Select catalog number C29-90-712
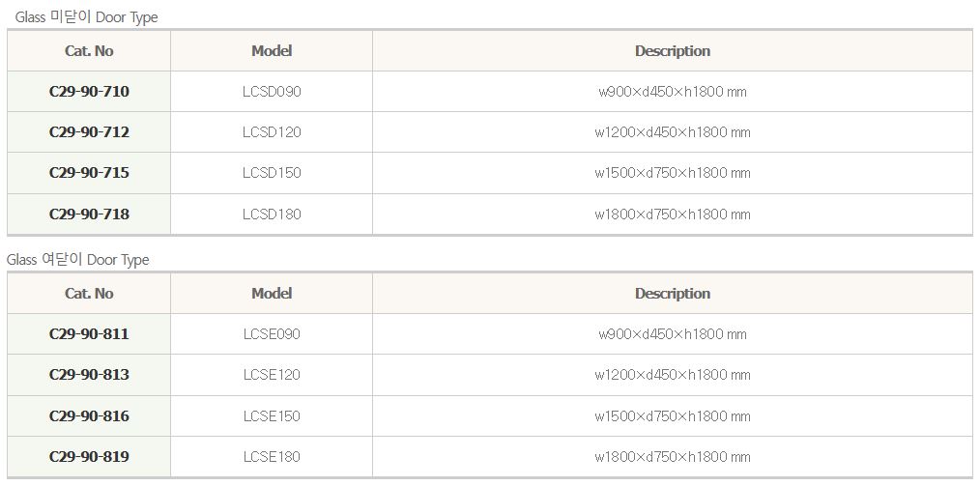The width and height of the screenshot is (980, 486). click(x=89, y=132)
